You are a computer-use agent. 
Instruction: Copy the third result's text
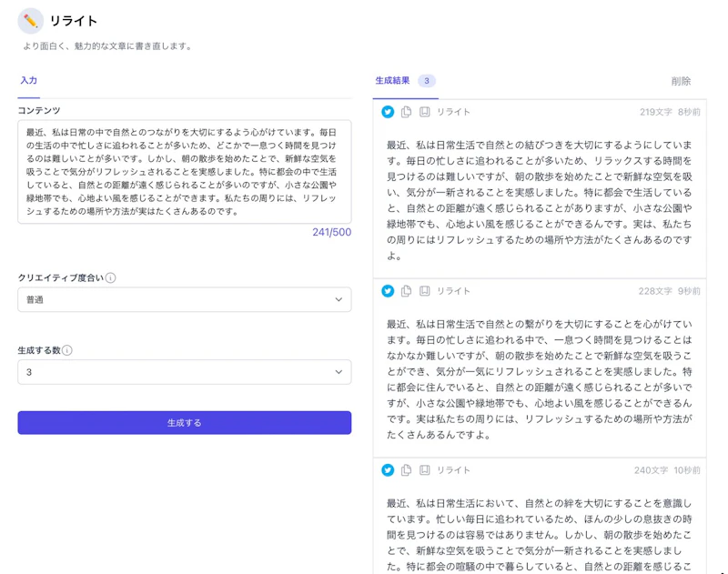click(406, 470)
